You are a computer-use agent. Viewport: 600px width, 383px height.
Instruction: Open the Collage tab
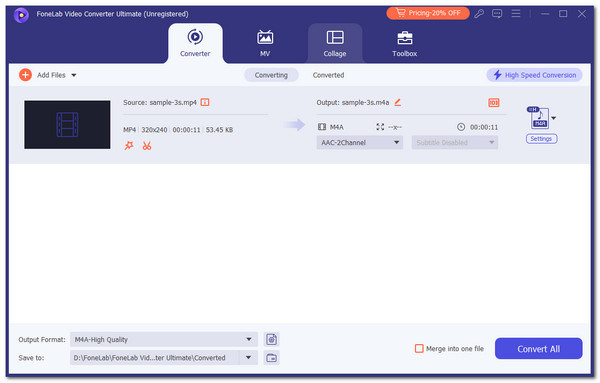coord(335,43)
